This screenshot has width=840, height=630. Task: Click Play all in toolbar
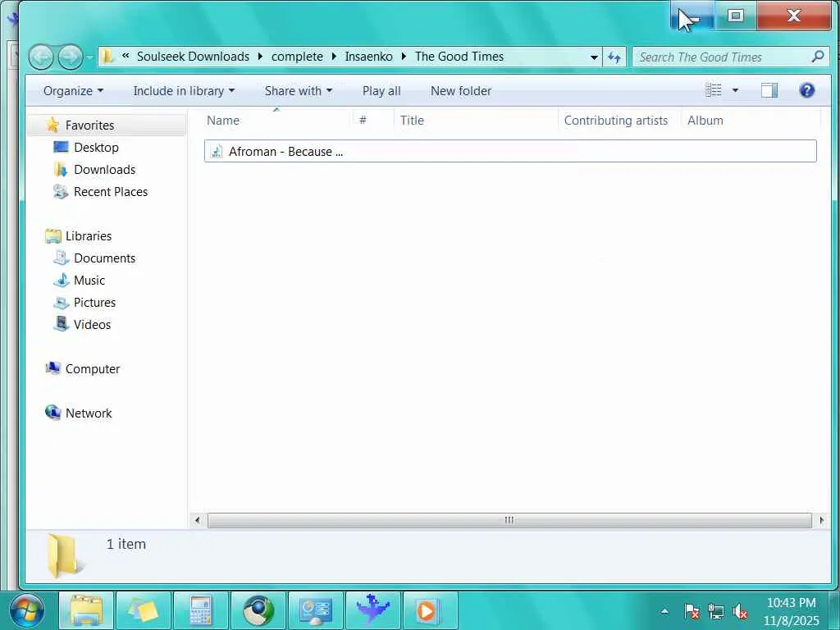click(x=381, y=91)
